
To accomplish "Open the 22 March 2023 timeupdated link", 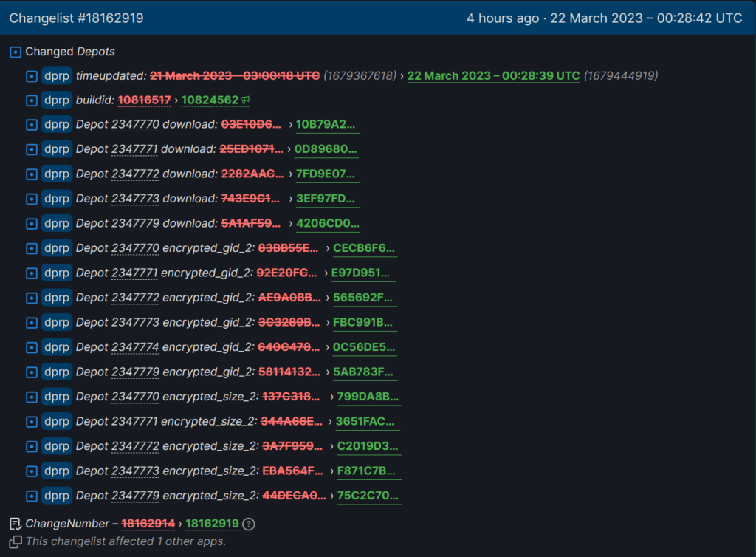I will 493,75.
